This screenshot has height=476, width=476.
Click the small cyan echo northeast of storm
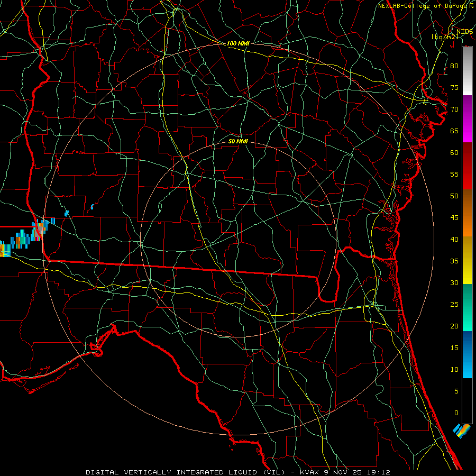coord(67,214)
